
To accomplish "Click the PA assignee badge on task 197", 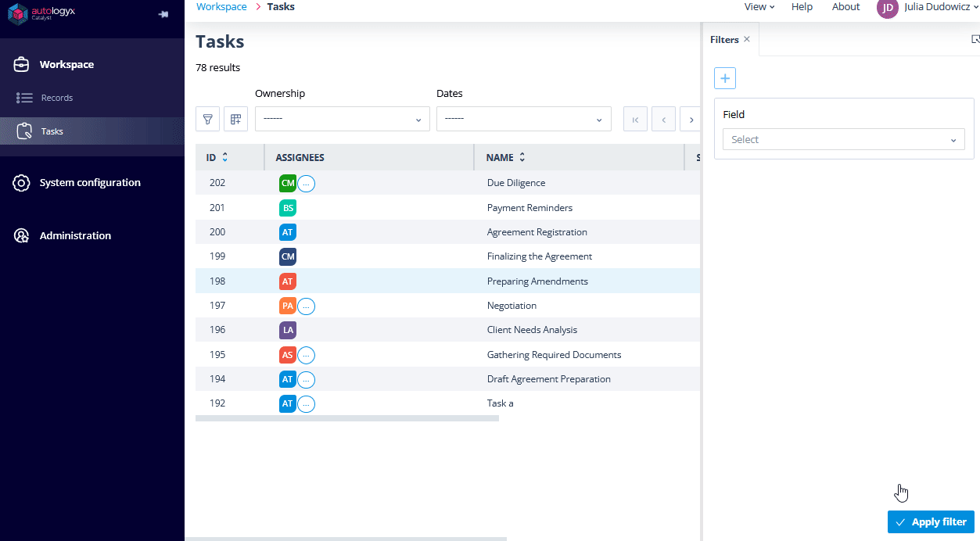I will [x=288, y=306].
